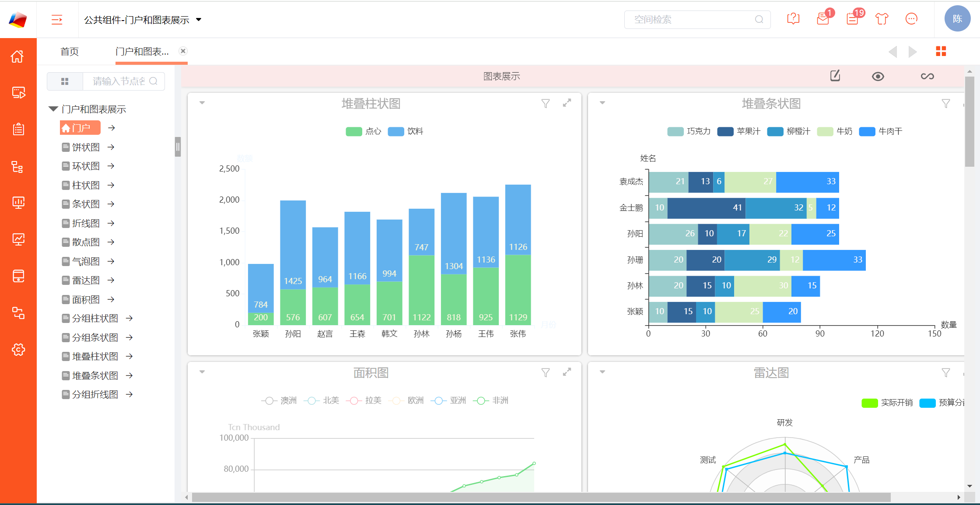Close the 门户和图表 tab
Image resolution: width=980 pixels, height=505 pixels.
click(x=183, y=51)
